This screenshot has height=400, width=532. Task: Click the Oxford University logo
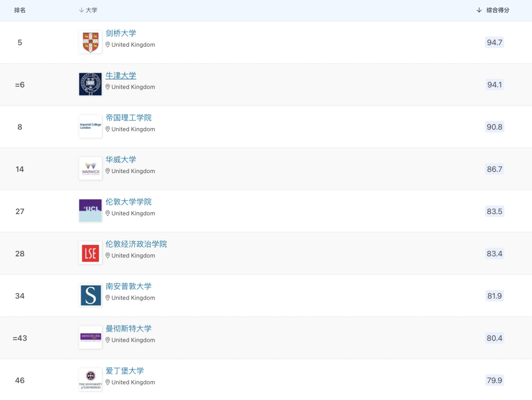click(91, 85)
